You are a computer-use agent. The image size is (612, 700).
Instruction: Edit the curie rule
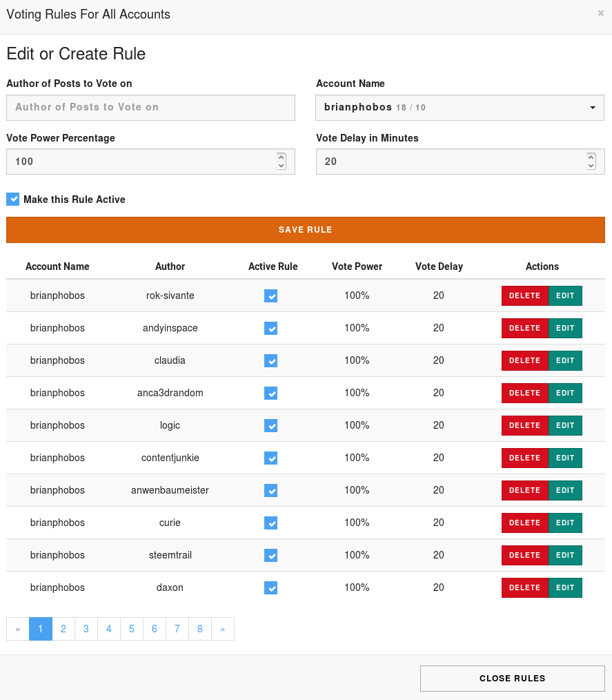point(565,523)
